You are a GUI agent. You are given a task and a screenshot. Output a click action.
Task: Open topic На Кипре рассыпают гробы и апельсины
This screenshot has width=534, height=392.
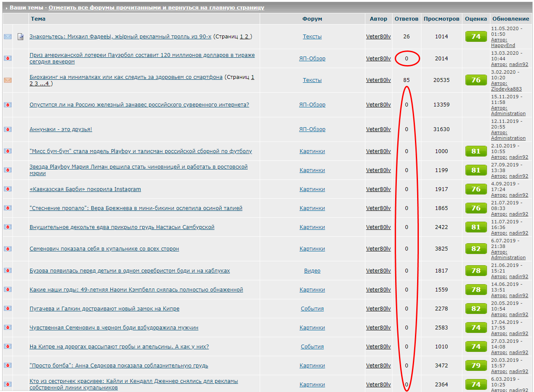pos(119,347)
